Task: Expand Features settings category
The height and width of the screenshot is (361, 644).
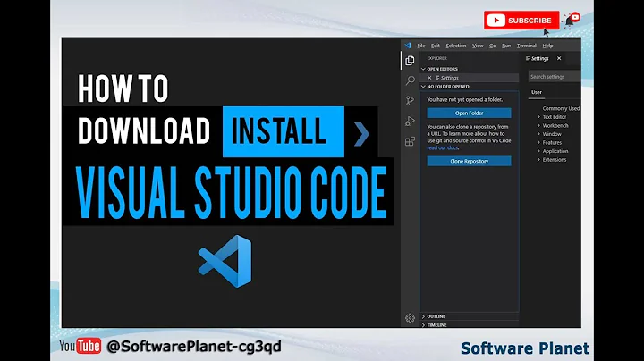Action: click(x=552, y=143)
